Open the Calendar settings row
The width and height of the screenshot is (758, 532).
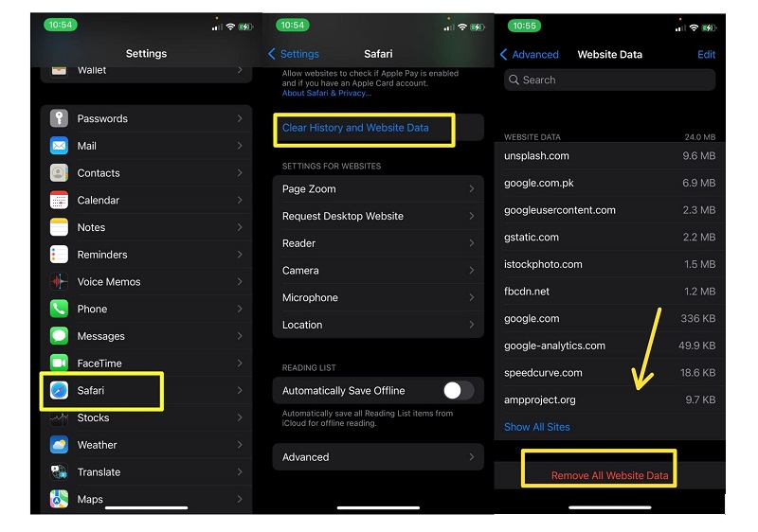pyautogui.click(x=147, y=200)
